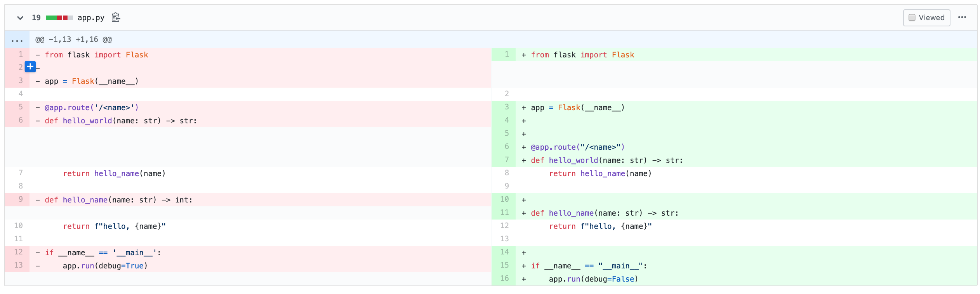Select the hunk header @@ -1,13 +1,16 @@

73,40
